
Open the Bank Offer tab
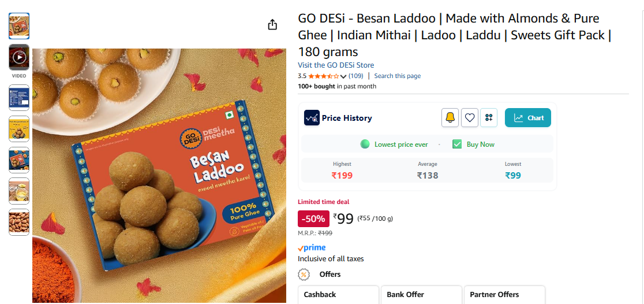421,295
